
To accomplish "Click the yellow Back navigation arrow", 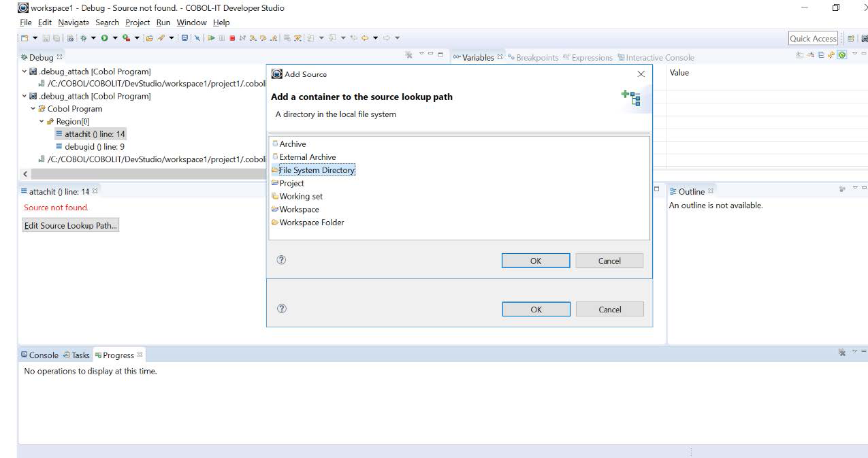I will [x=364, y=37].
